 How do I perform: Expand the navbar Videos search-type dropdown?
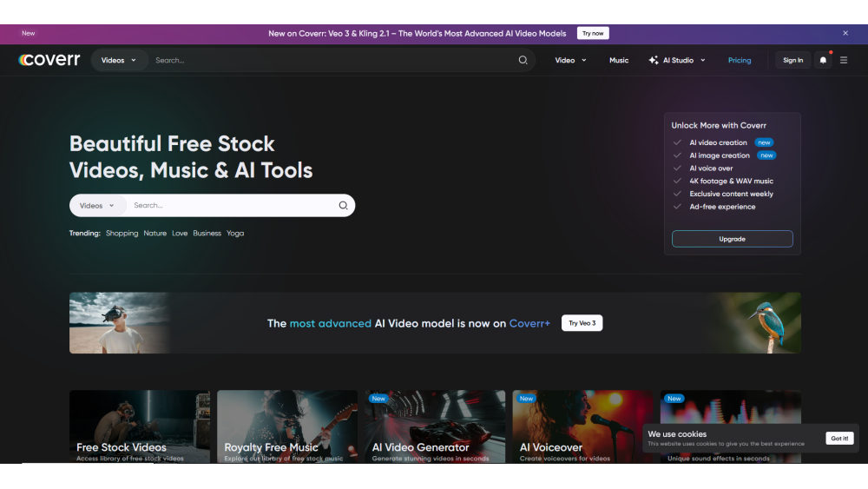coord(118,60)
